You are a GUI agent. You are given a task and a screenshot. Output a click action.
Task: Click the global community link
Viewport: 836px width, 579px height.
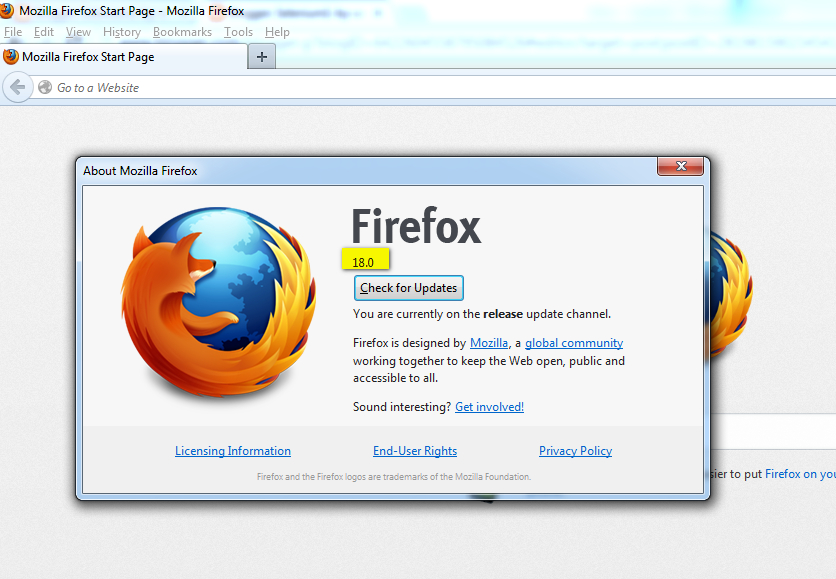point(573,342)
